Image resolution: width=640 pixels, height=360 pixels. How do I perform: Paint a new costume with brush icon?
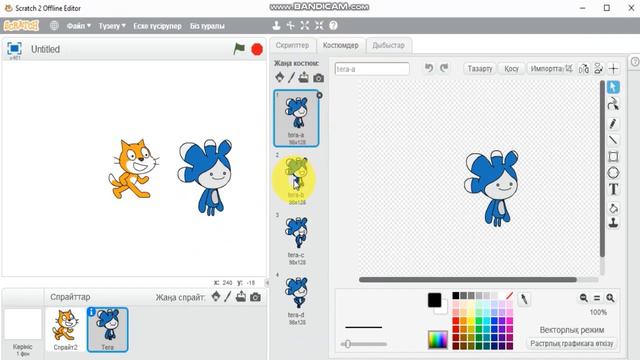coord(291,77)
